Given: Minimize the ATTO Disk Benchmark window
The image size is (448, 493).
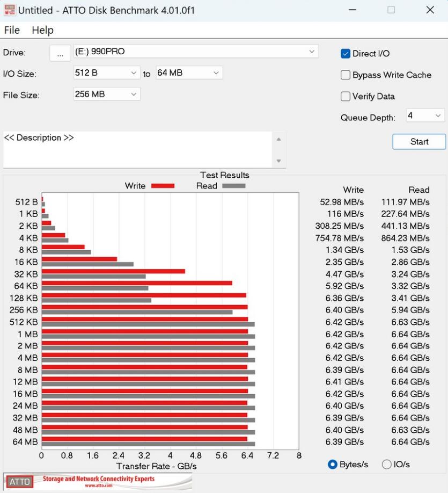Looking at the screenshot, I should tap(352, 10).
